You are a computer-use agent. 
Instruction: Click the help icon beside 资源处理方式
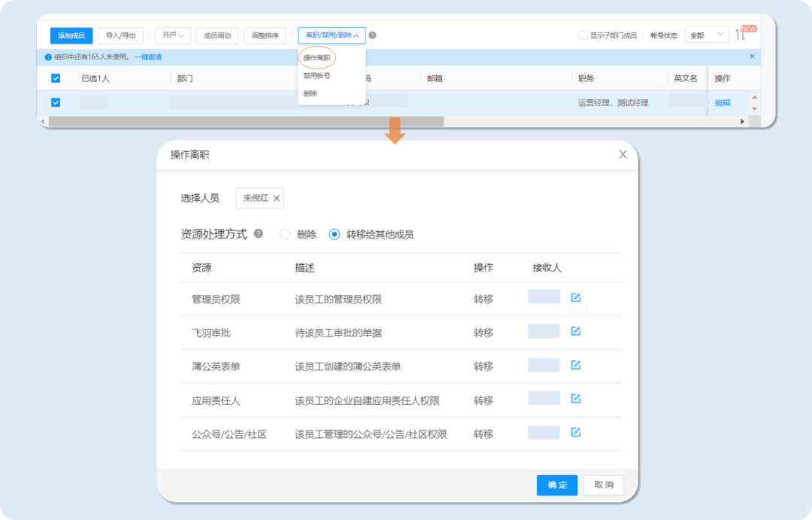pos(259,233)
